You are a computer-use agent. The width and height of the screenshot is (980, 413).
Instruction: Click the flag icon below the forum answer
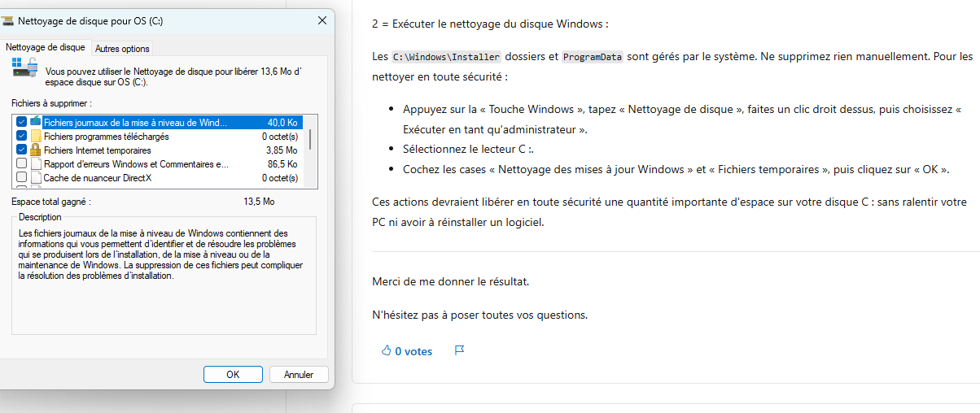point(459,351)
